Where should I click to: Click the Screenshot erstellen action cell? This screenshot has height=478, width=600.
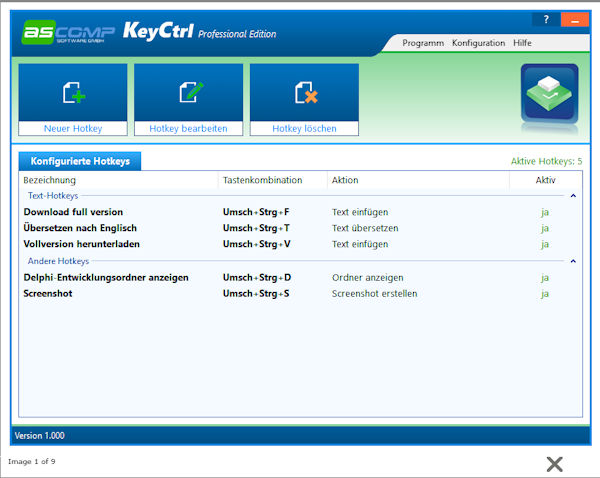(374, 294)
